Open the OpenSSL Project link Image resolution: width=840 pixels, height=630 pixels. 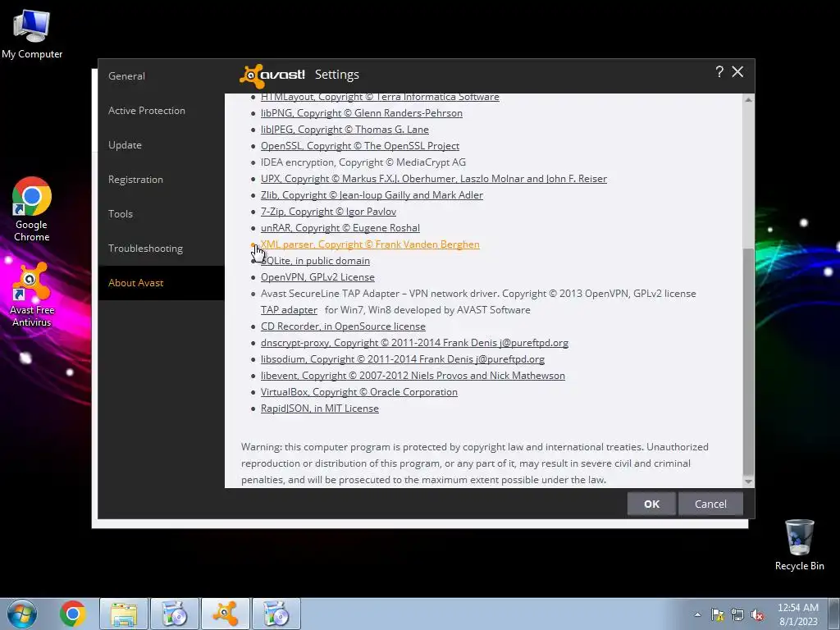click(360, 146)
